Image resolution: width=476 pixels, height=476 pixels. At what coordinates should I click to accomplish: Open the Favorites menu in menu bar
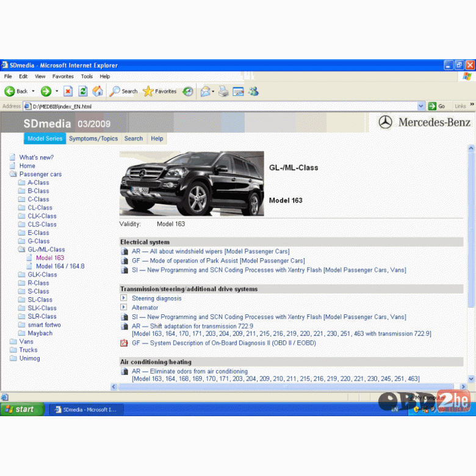point(63,76)
